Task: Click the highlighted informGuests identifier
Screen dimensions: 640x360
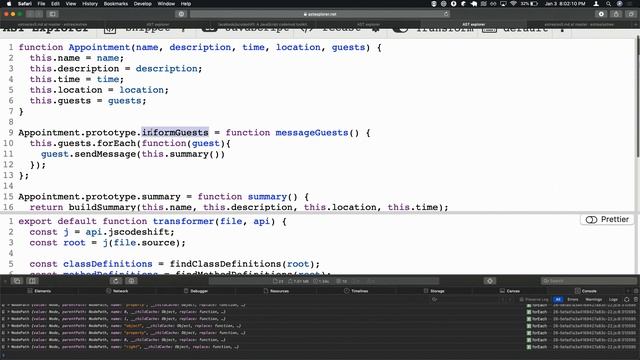Action: point(175,133)
